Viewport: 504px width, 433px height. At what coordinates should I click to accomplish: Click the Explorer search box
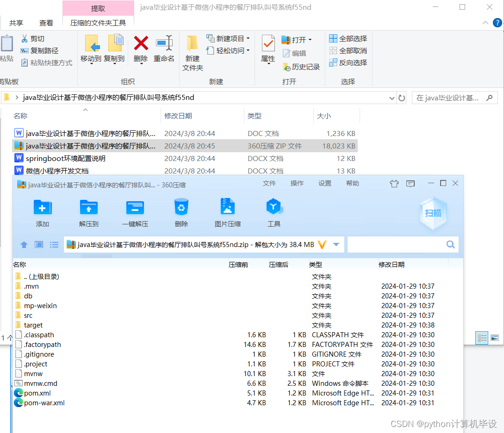454,98
